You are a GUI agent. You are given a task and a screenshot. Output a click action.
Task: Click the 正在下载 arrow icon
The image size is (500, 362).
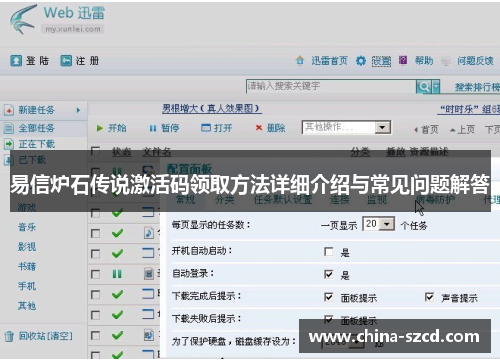coord(9,144)
